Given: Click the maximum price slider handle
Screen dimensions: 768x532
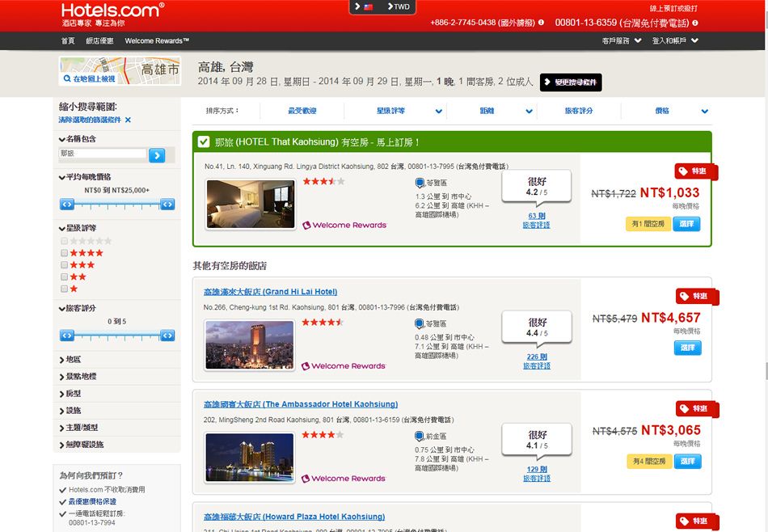Looking at the screenshot, I should coord(167,205).
